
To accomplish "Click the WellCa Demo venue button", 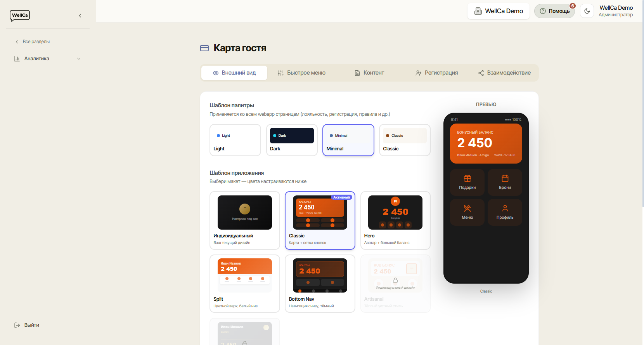I will (x=499, y=11).
